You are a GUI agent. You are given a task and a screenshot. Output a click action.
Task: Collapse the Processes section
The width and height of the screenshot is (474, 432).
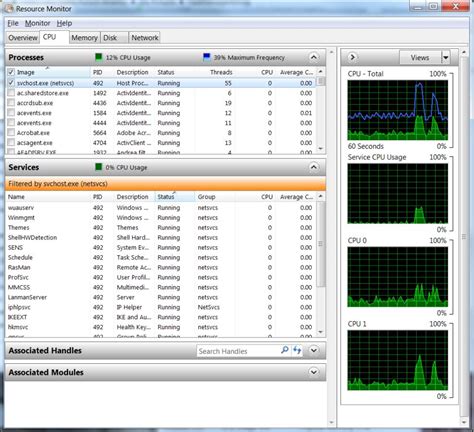(x=314, y=57)
